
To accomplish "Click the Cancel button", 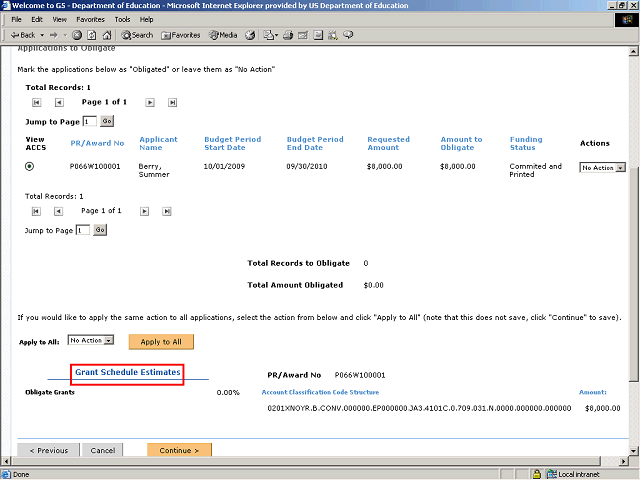I will 103,450.
